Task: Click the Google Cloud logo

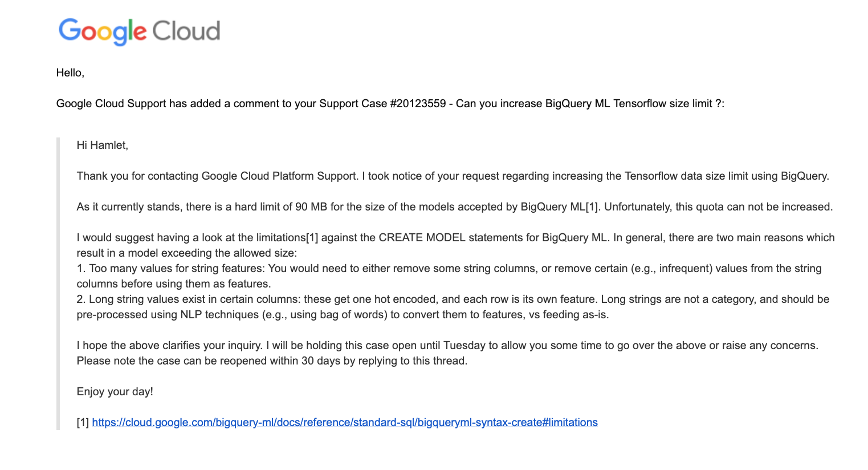Action: (139, 31)
